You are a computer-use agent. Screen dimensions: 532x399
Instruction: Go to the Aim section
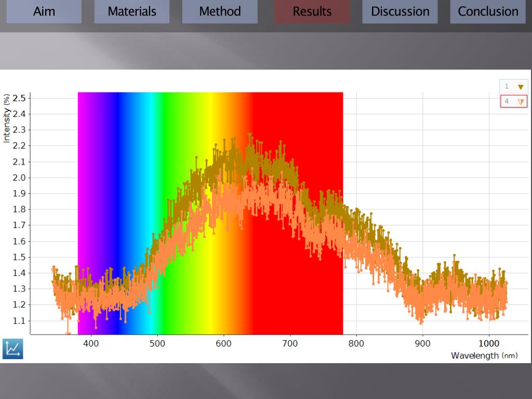click(44, 11)
